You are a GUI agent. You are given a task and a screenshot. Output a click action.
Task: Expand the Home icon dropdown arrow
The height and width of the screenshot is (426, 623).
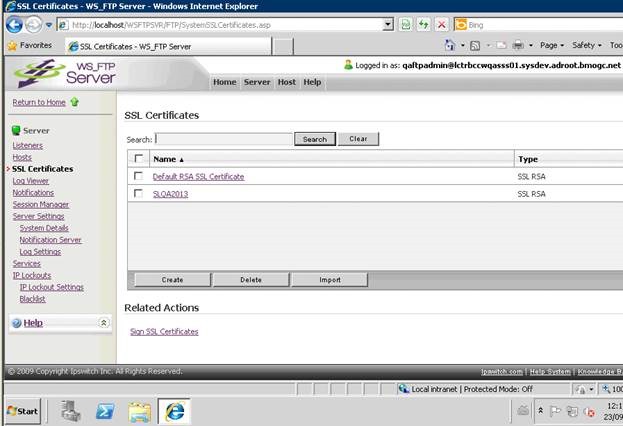[x=462, y=45]
